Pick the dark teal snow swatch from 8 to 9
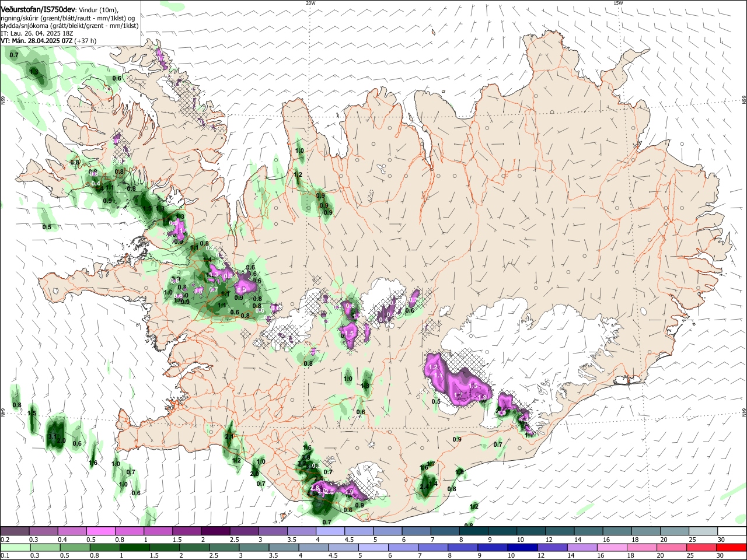 click(x=473, y=531)
